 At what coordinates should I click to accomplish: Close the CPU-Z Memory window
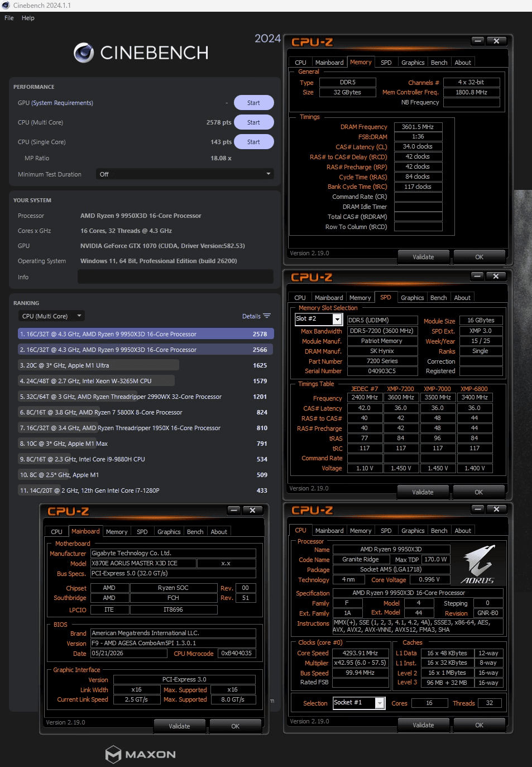496,41
